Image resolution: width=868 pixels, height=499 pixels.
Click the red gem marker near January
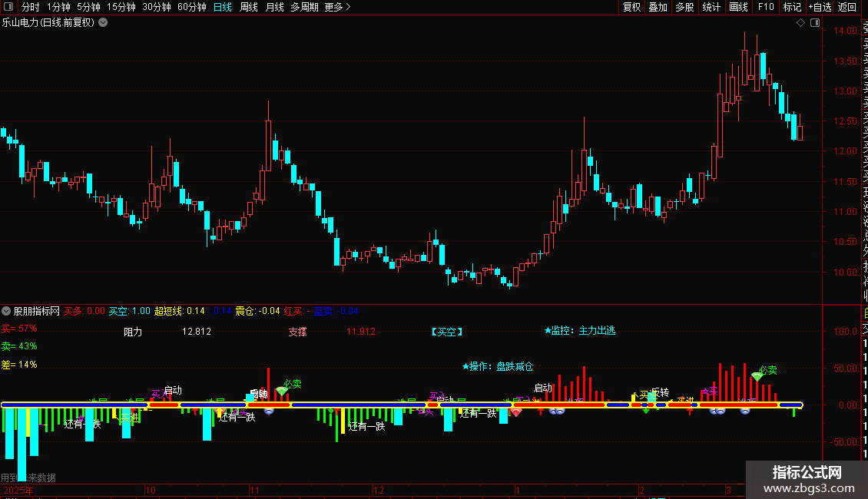[516, 412]
